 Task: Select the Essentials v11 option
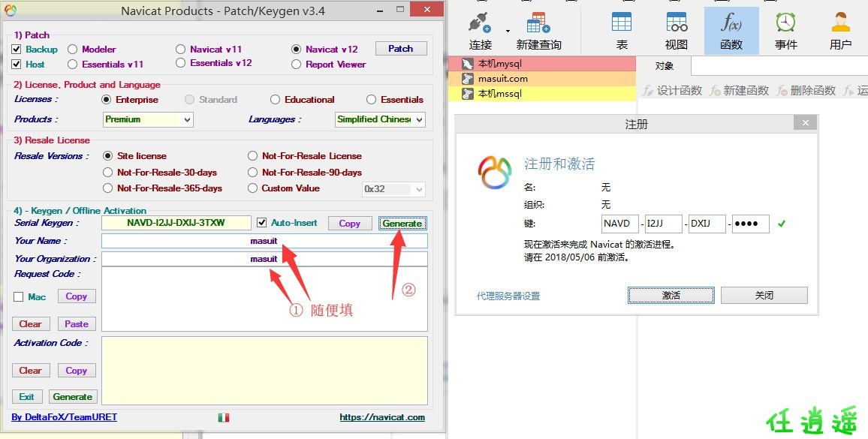72,65
